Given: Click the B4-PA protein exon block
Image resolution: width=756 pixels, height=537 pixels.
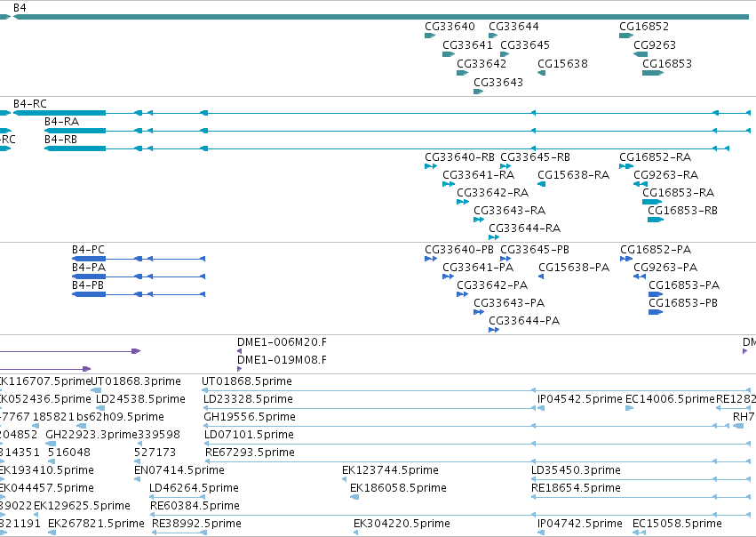Looking at the screenshot, I should (89, 277).
